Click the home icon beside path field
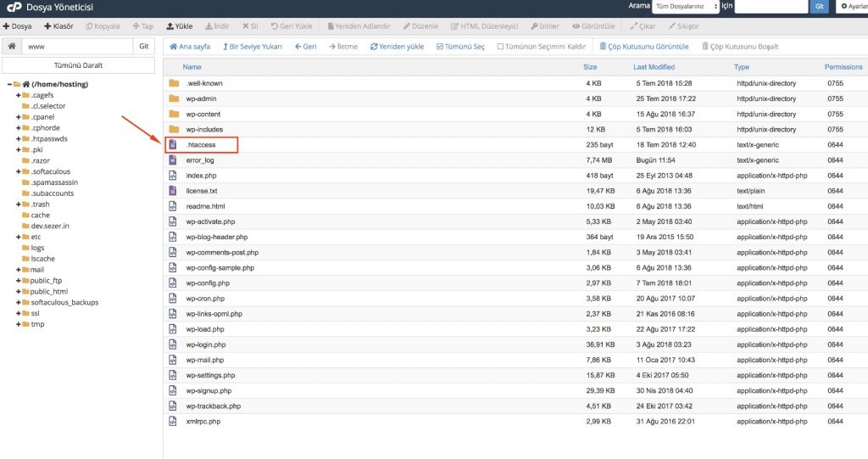 tap(12, 47)
